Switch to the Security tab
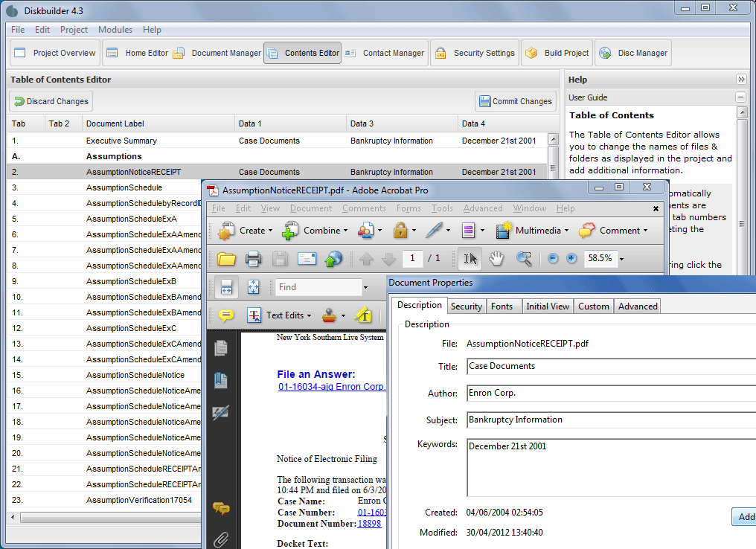756x549 pixels. pos(467,306)
